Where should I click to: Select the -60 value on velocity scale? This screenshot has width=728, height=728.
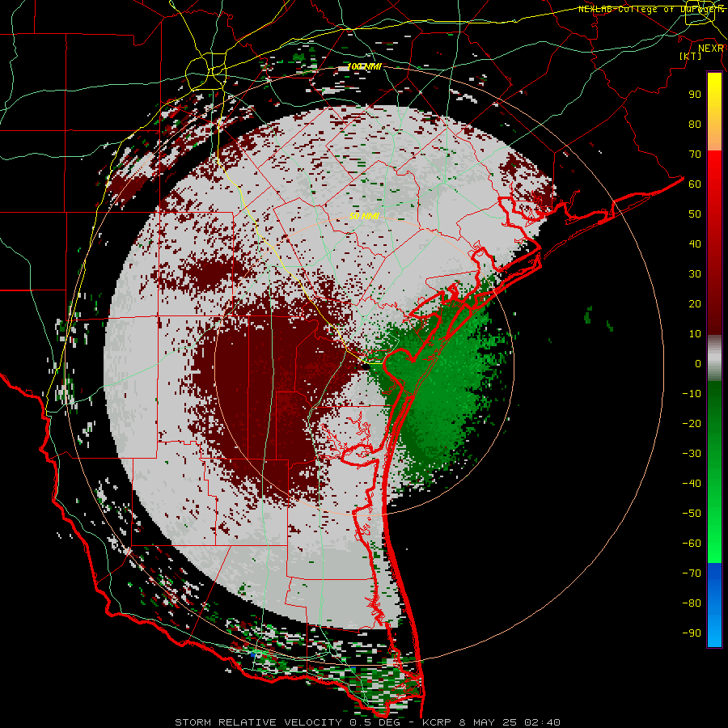click(x=692, y=544)
